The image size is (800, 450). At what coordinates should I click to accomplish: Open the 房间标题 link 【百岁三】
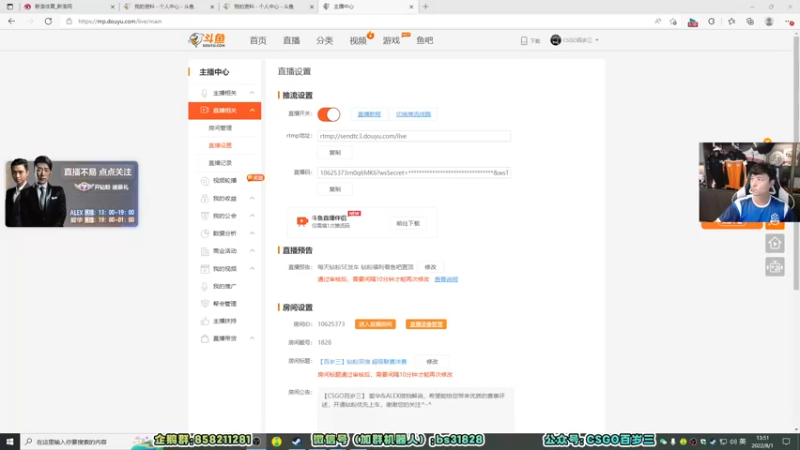[363, 362]
